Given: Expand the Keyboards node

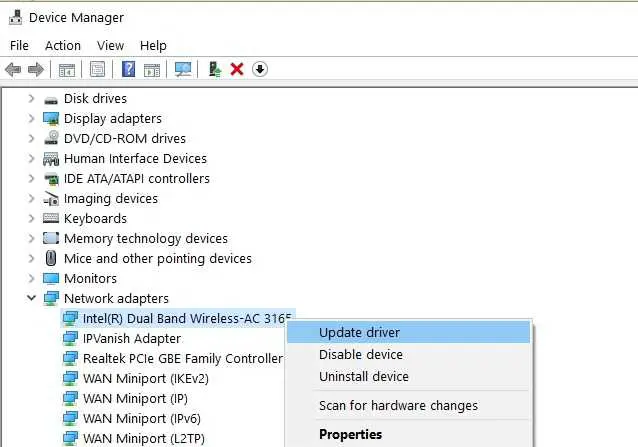Looking at the screenshot, I should pyautogui.click(x=31, y=218).
